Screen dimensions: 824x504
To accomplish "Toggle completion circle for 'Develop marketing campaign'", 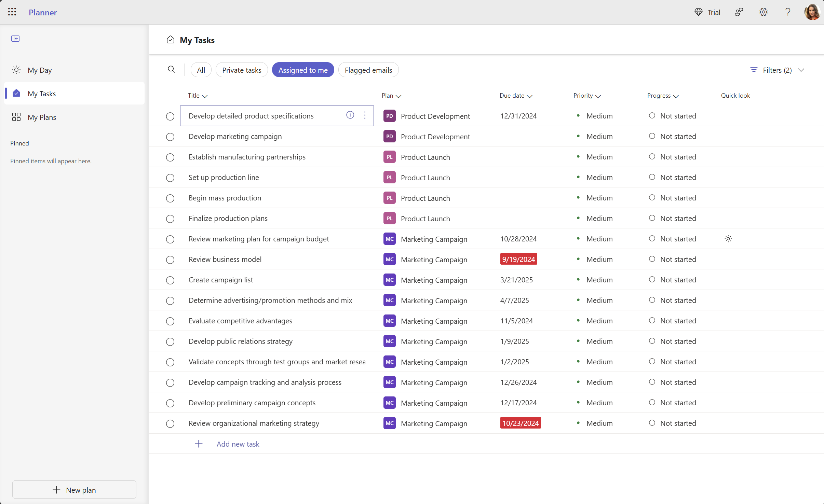I will [170, 137].
